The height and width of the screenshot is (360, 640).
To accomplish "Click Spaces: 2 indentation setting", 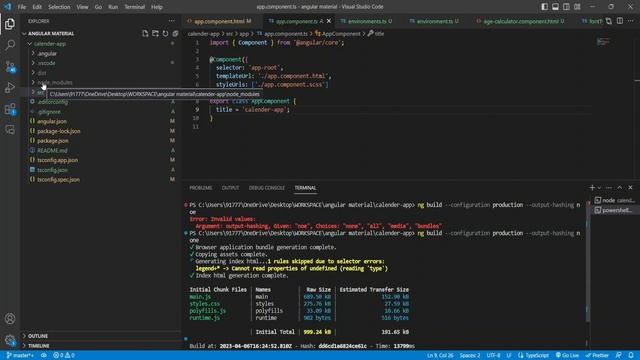I will [x=470, y=356].
